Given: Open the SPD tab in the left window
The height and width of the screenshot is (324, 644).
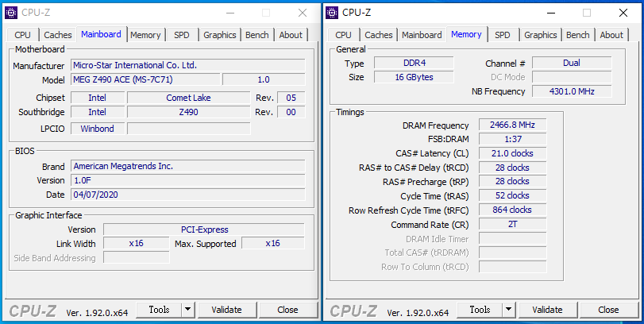Looking at the screenshot, I should (182, 35).
